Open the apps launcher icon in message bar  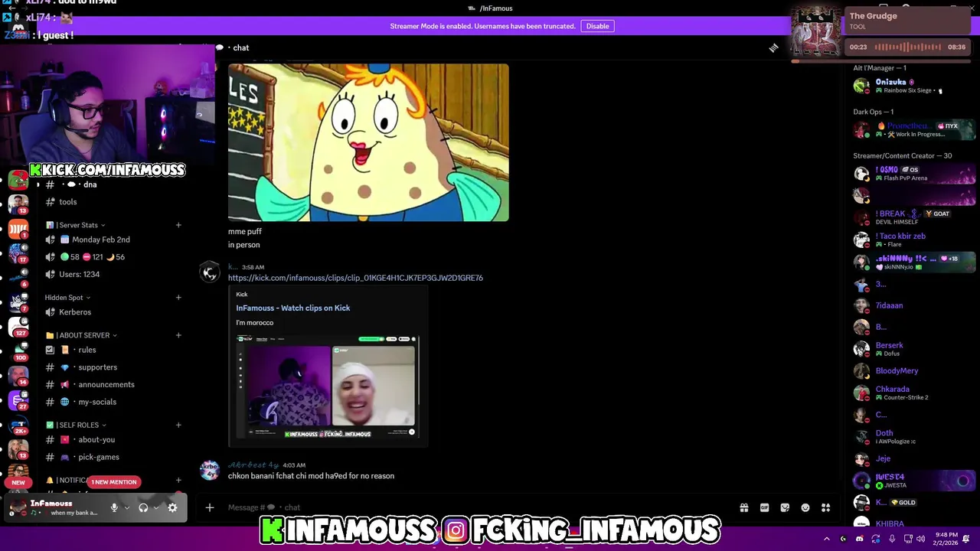pos(826,507)
